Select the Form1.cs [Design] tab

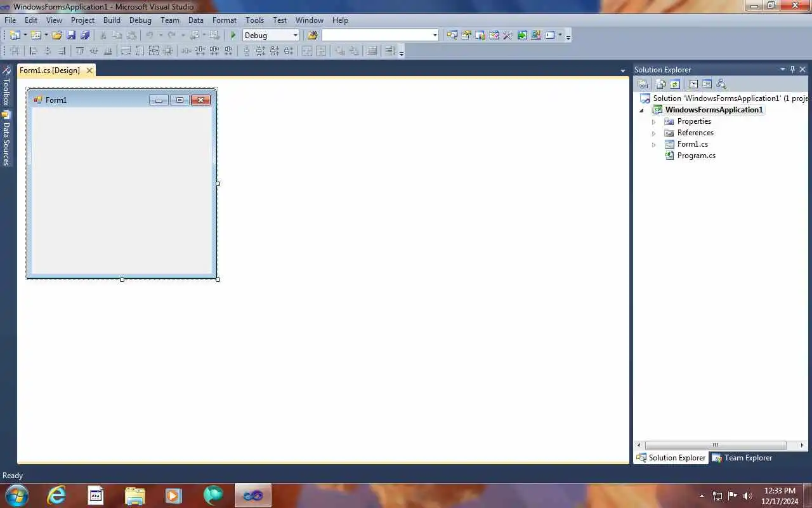(x=49, y=70)
